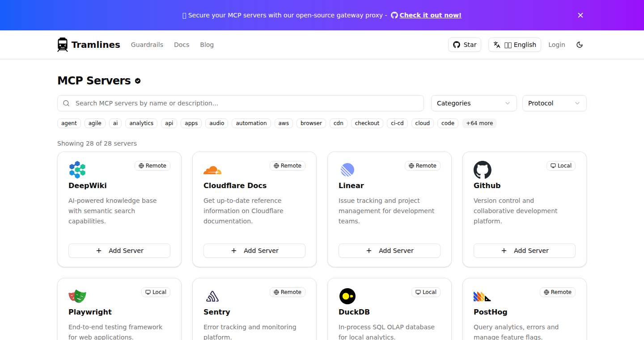Filter by the automation tag
Viewport: 644px width, 340px height.
click(251, 123)
